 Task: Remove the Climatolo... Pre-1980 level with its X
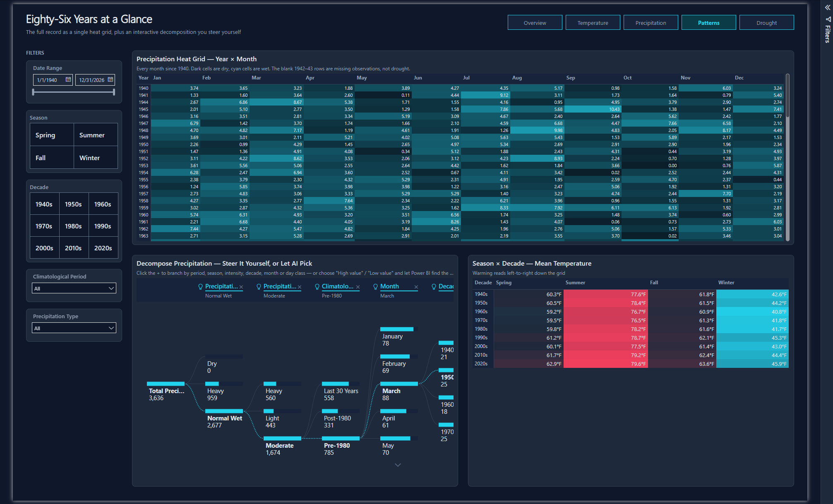358,287
